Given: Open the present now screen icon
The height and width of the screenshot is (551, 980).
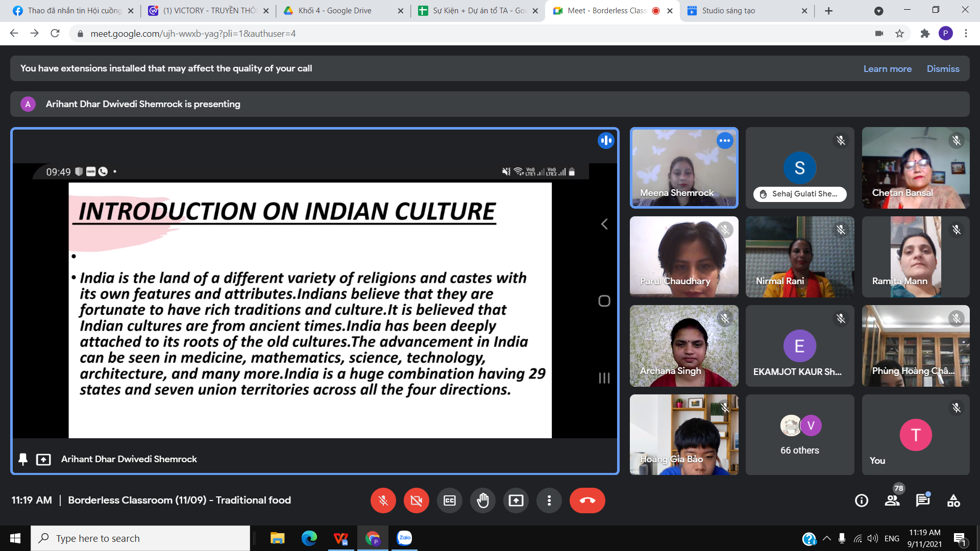Looking at the screenshot, I should (516, 500).
